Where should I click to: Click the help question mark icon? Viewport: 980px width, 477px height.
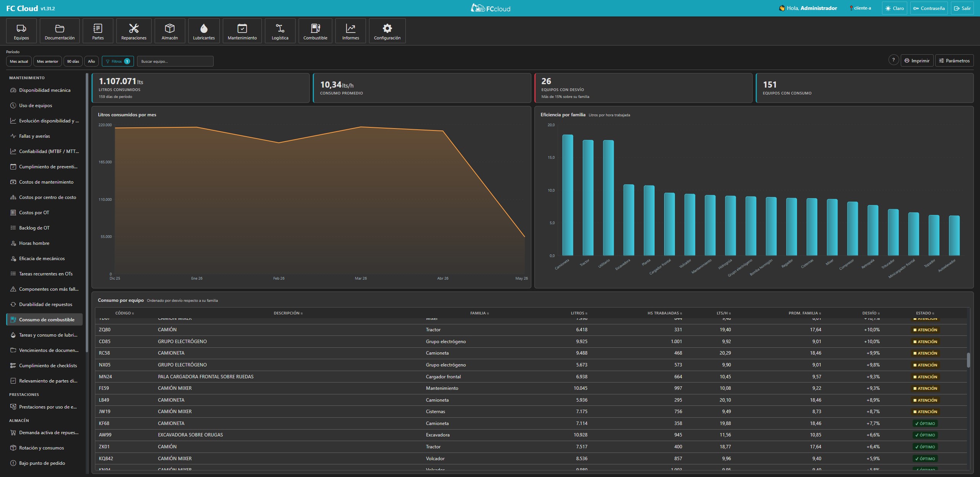893,60
